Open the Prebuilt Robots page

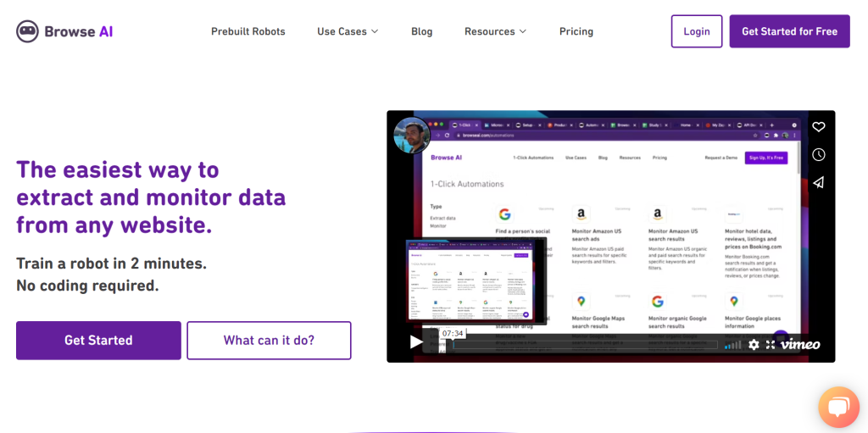(248, 31)
